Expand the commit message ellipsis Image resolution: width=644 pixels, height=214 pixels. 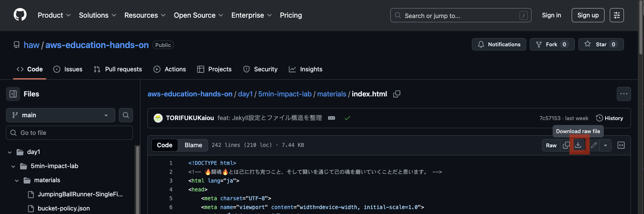coord(332,118)
